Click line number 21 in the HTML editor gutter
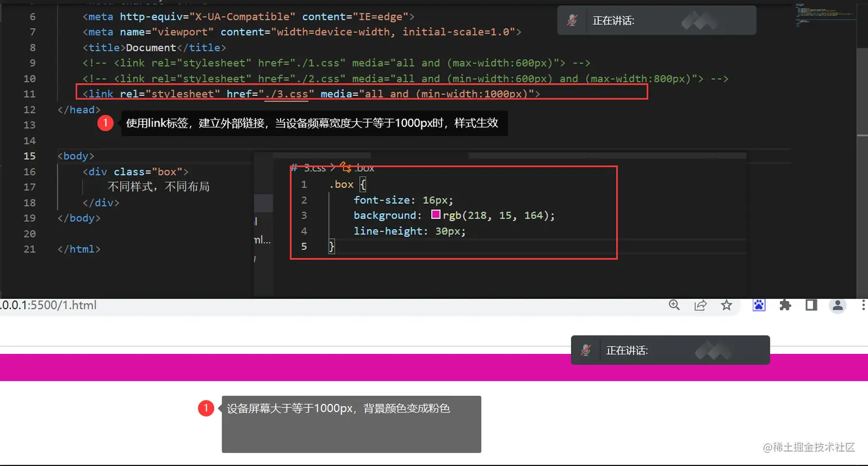The width and height of the screenshot is (868, 466). pos(29,249)
